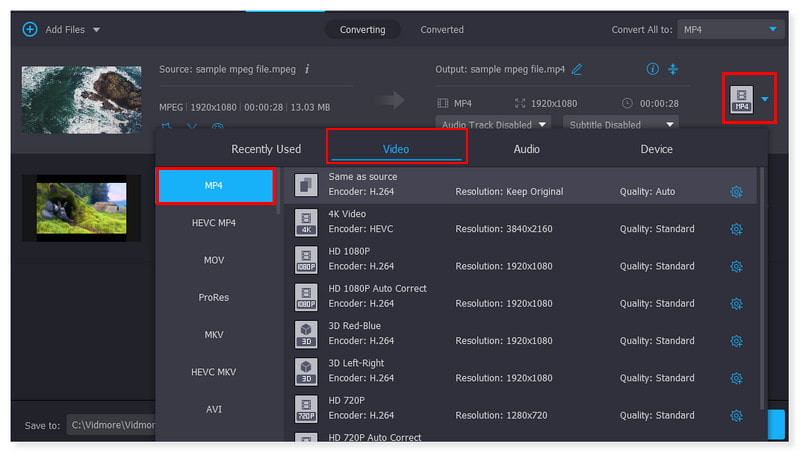Switch to the Device tab

(x=656, y=149)
